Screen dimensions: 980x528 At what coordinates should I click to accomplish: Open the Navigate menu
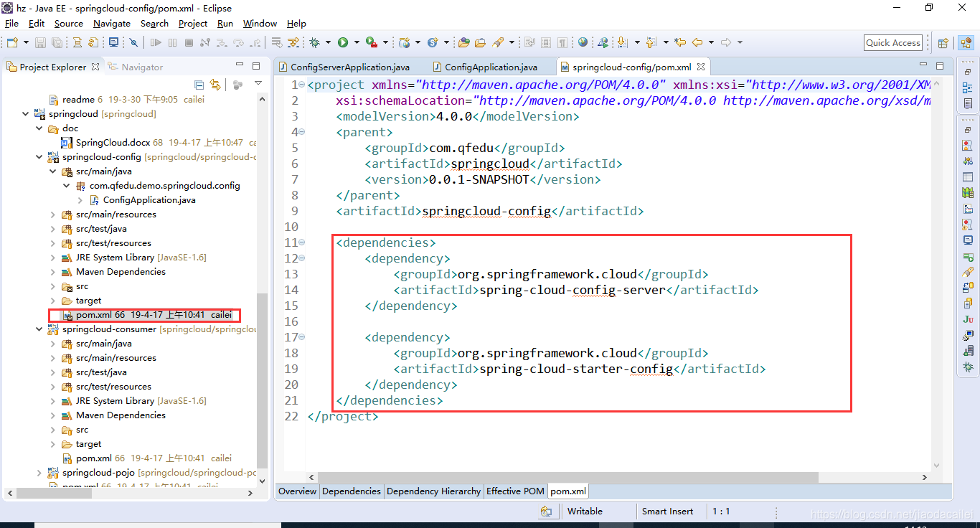pyautogui.click(x=112, y=24)
